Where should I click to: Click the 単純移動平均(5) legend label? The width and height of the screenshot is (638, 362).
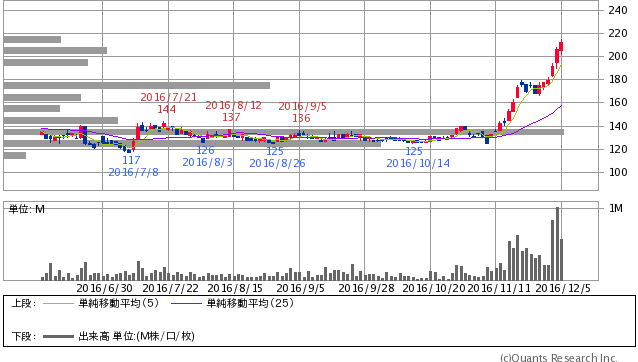pyautogui.click(x=119, y=303)
